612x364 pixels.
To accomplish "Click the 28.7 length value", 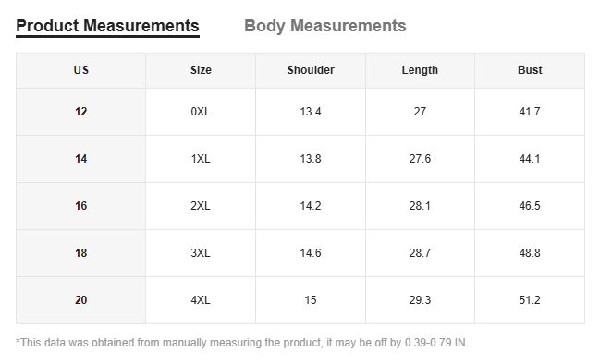I will click(x=420, y=253).
